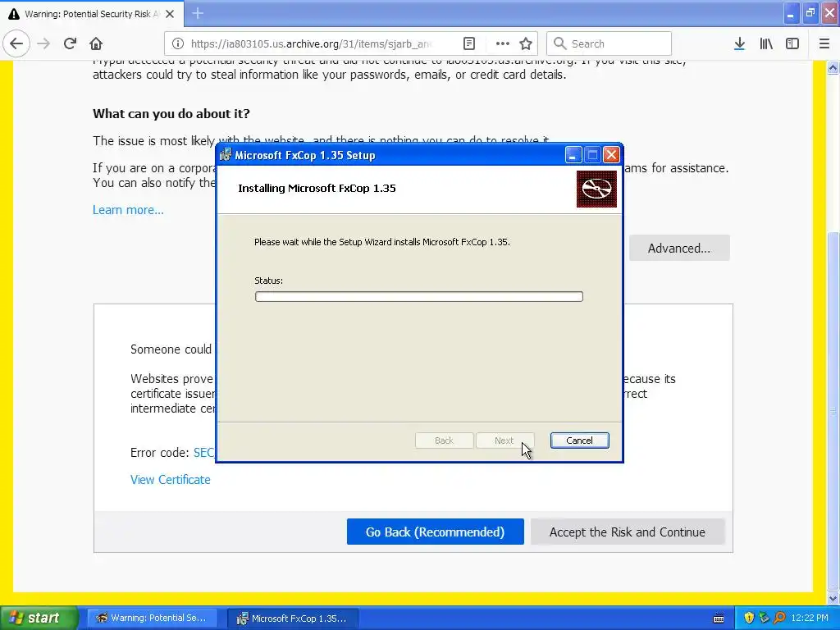
Task: Click Go Back (Recommended) button
Action: tap(435, 532)
